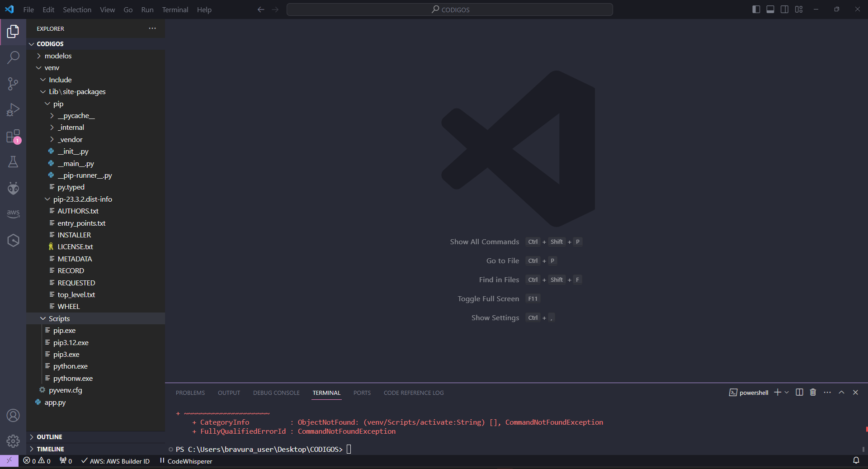Select the powershell terminal label
The height and width of the screenshot is (469, 868).
[749, 392]
